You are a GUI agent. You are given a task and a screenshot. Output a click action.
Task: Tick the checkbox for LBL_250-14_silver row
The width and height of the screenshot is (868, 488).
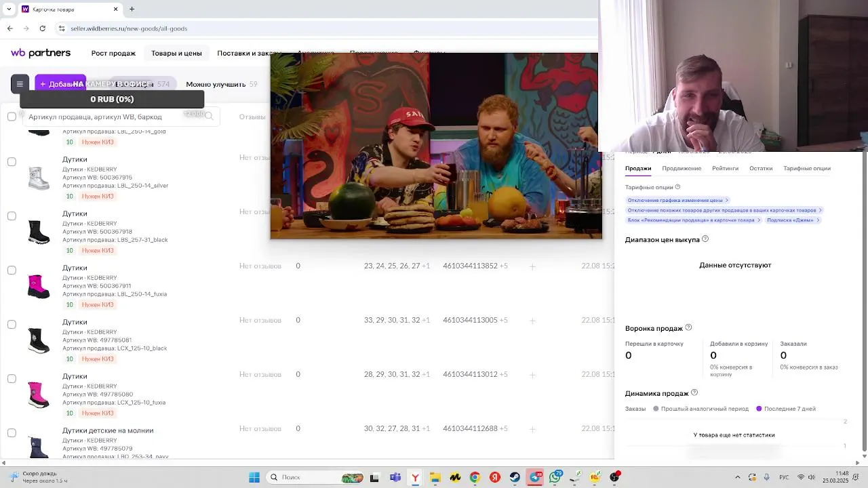pos(12,162)
